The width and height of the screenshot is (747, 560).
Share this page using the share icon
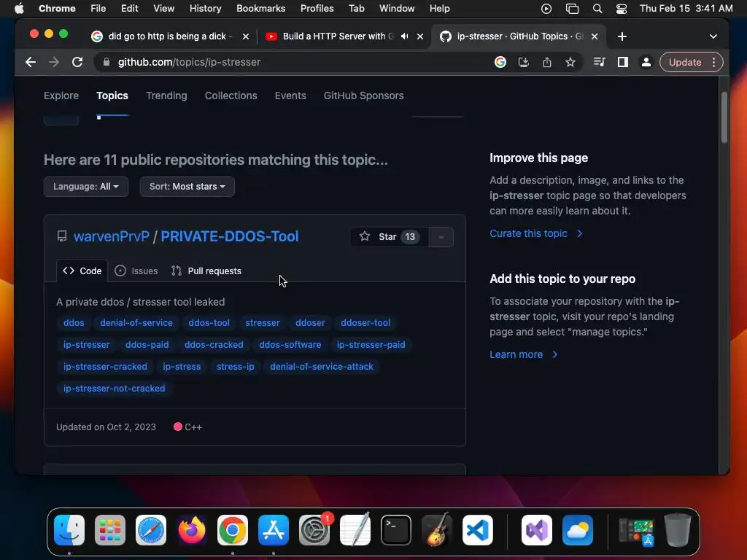547,63
